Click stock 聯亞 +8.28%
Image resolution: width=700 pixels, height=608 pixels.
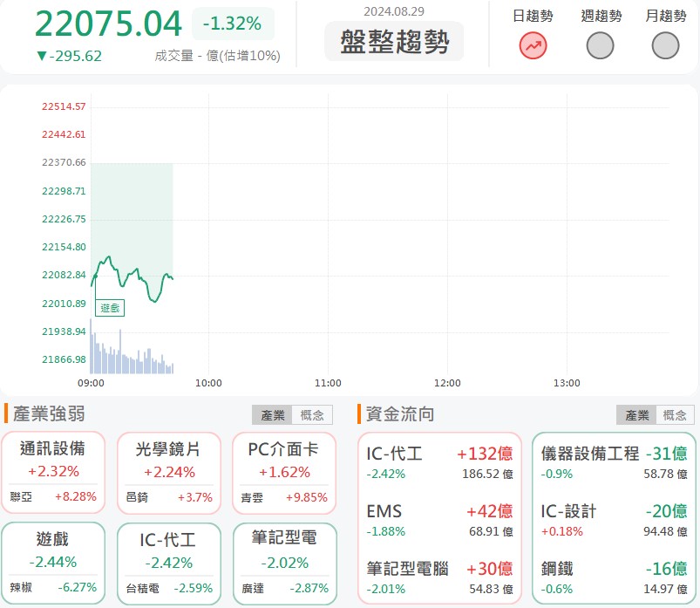click(x=53, y=496)
